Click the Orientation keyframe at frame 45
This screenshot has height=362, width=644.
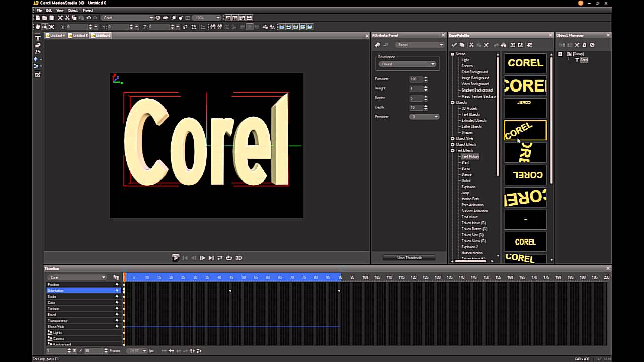coord(230,291)
